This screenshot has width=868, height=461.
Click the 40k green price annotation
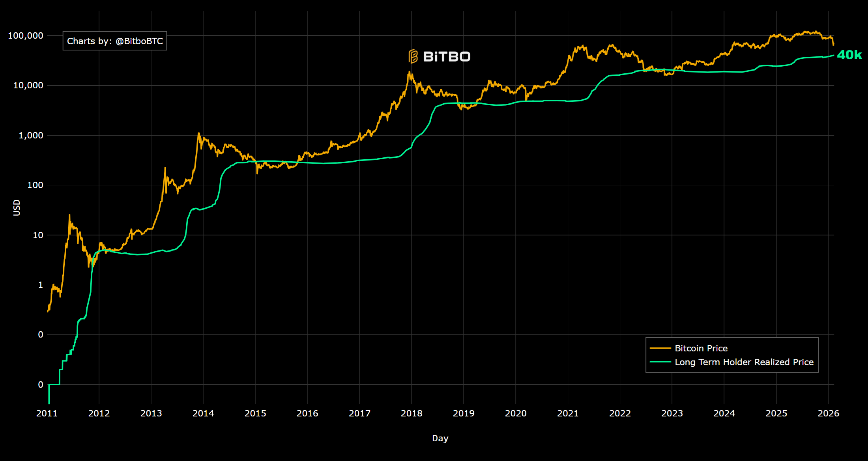pos(849,55)
